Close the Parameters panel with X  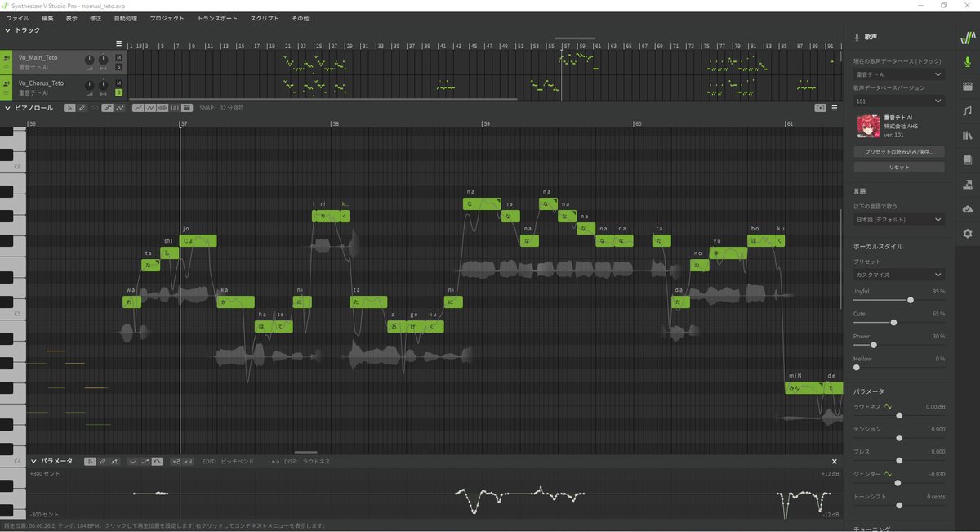[x=835, y=462]
